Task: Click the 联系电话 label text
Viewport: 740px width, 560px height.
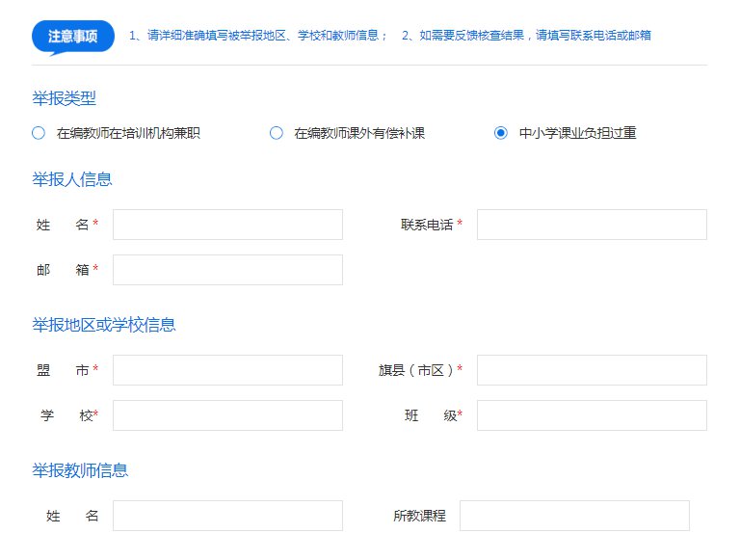Action: point(427,225)
